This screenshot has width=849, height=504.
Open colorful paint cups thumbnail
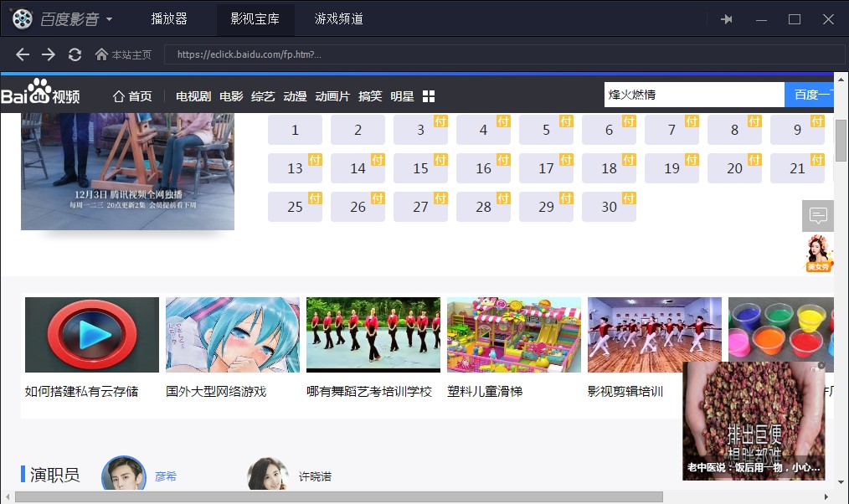click(x=781, y=329)
